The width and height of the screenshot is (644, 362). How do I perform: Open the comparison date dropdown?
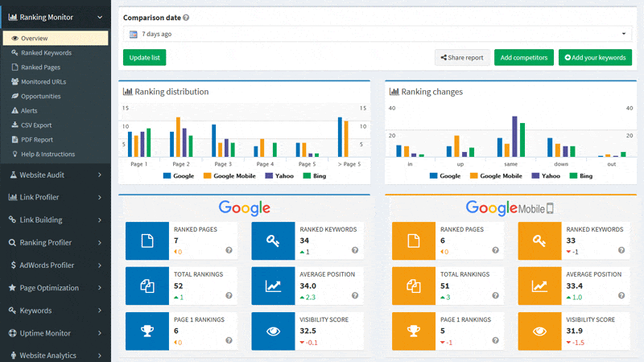tap(378, 34)
